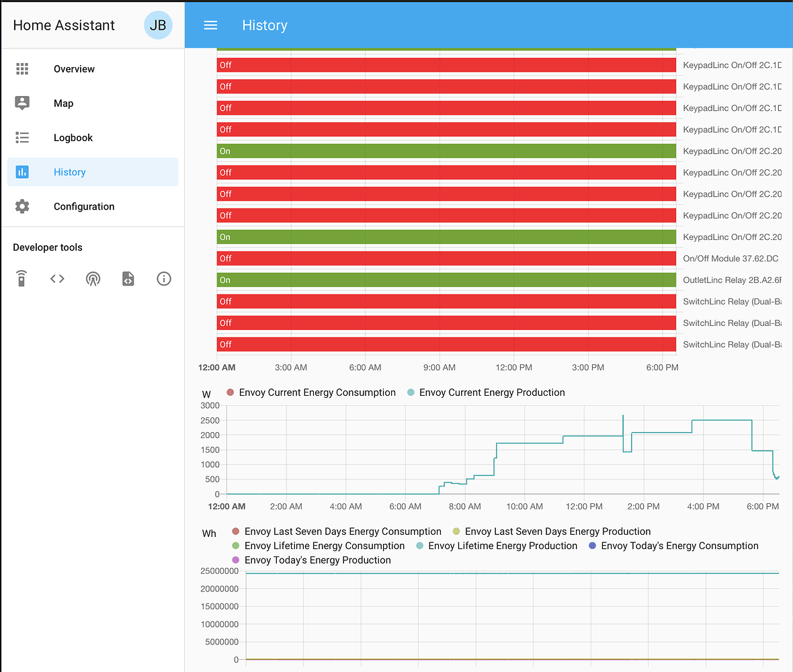Open the Templates file-code developer tool
The image size is (793, 672).
pyautogui.click(x=128, y=279)
